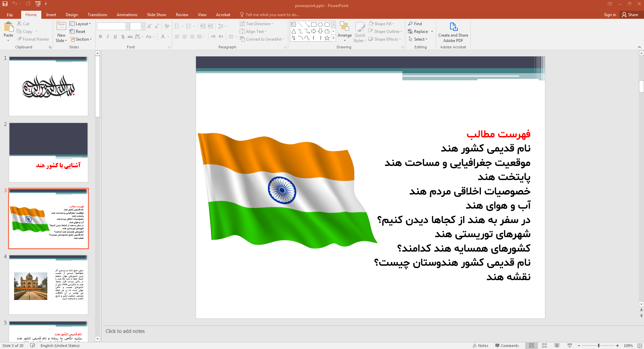This screenshot has height=349, width=644.
Task: Click Comments in status bar
Action: (x=507, y=345)
